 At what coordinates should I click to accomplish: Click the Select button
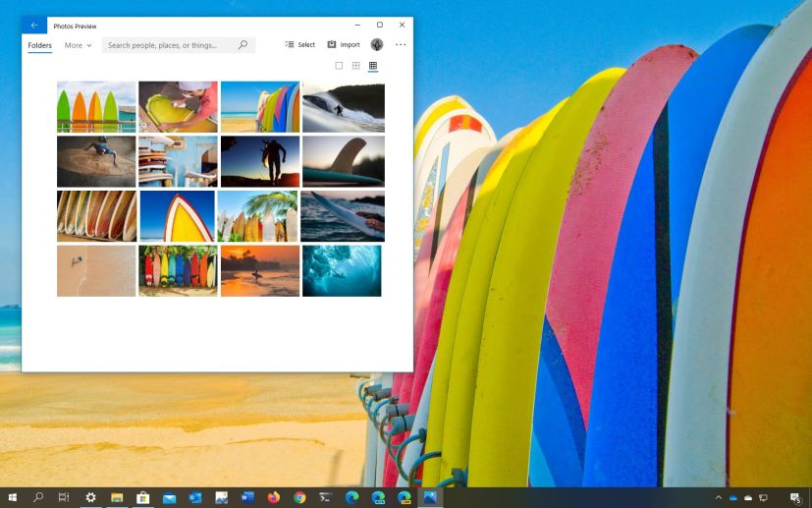[x=299, y=44]
